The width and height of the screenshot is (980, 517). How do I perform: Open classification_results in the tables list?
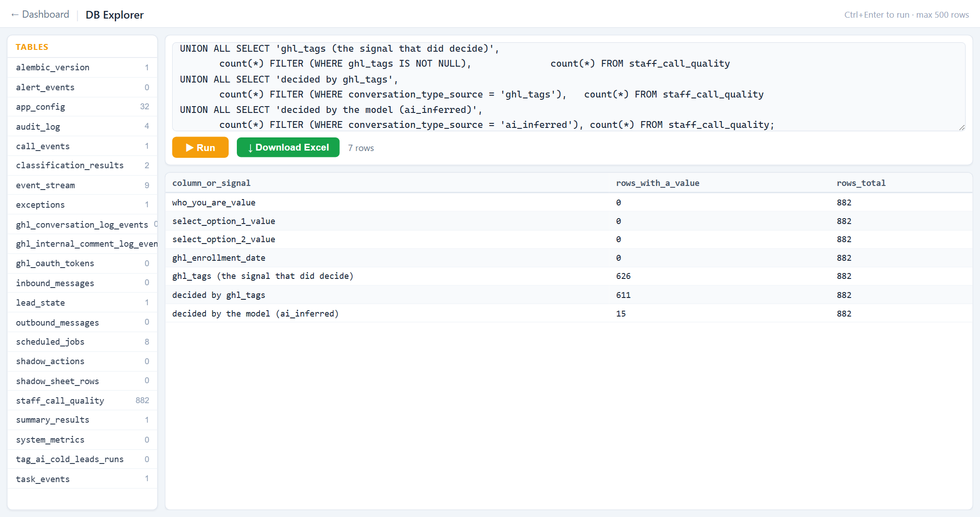[x=82, y=166]
